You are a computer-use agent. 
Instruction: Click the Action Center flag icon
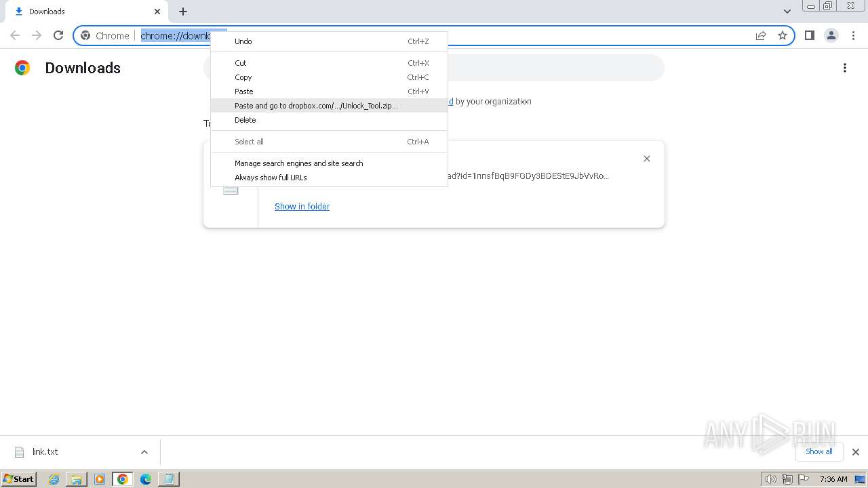click(804, 479)
